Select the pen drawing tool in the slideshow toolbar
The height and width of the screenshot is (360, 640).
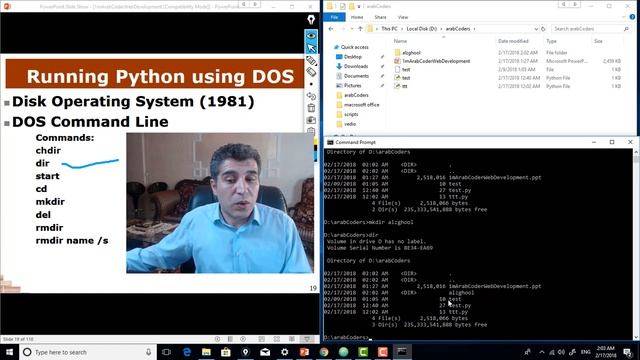[x=311, y=61]
